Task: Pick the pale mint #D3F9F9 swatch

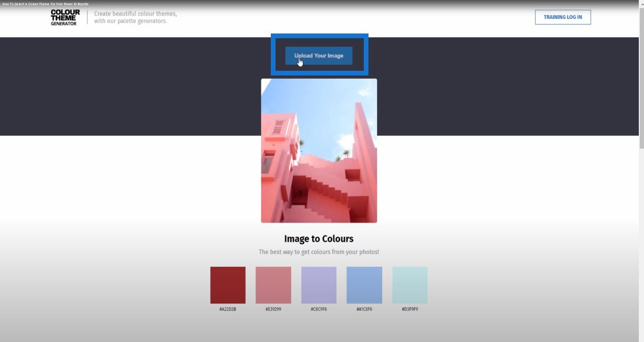Action: [410, 285]
